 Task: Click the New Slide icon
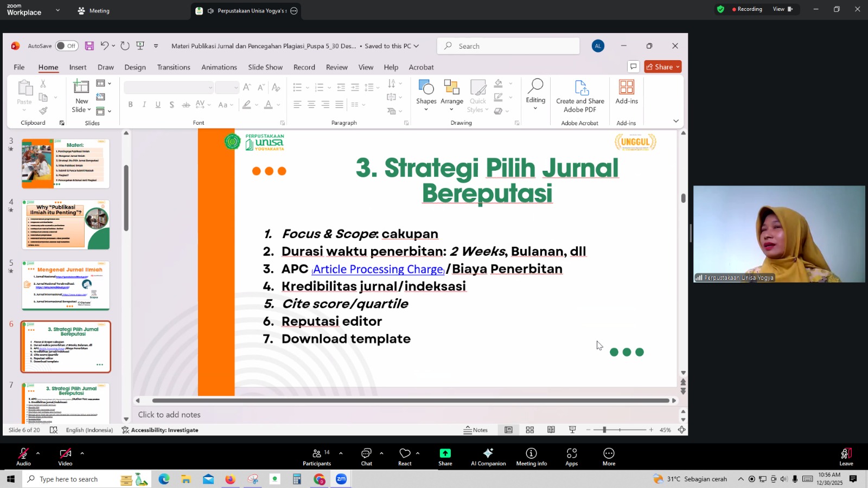tap(81, 87)
